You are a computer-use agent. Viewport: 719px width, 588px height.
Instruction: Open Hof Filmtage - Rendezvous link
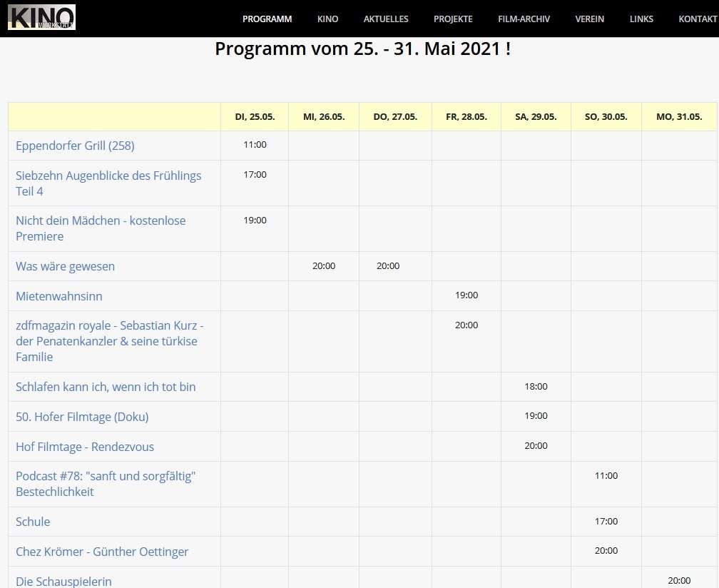pyautogui.click(x=85, y=446)
